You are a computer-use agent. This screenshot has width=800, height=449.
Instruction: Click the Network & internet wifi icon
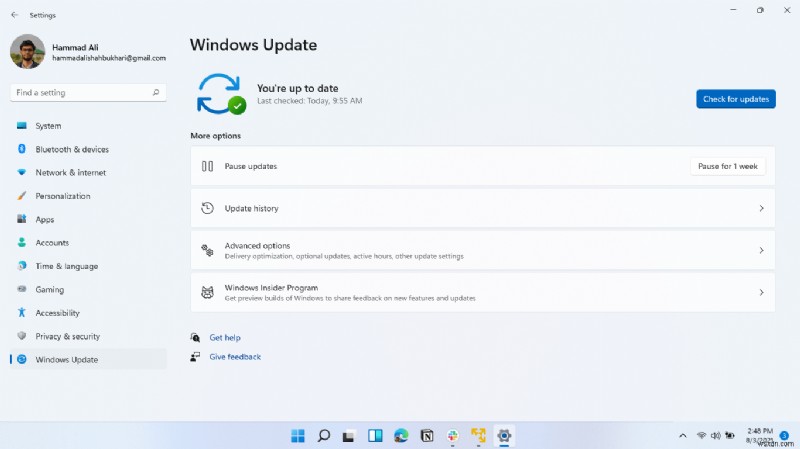[x=21, y=172]
